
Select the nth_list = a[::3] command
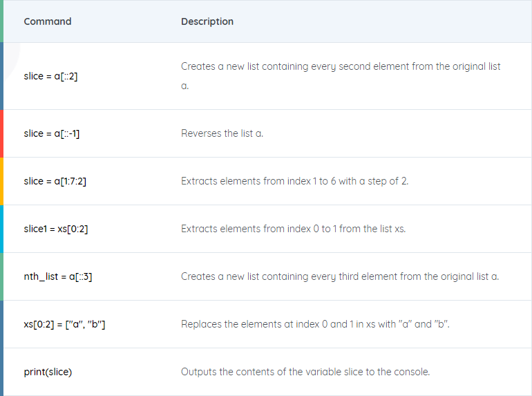click(57, 276)
